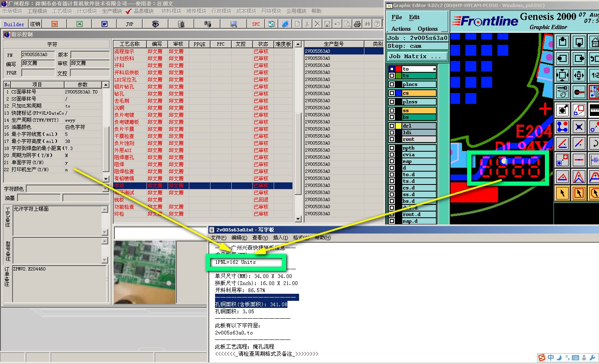
Task: Click the PN input field 2V005S63A0
Action: coord(38,55)
